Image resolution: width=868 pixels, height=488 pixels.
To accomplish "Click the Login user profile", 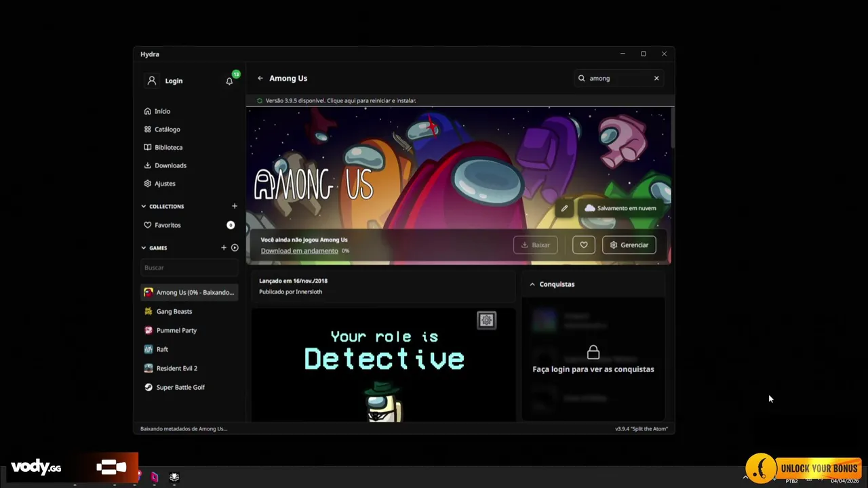I will [165, 81].
